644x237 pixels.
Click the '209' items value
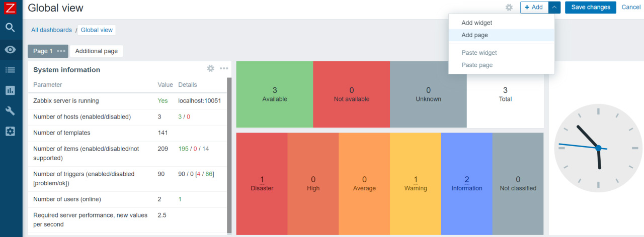[x=163, y=149]
